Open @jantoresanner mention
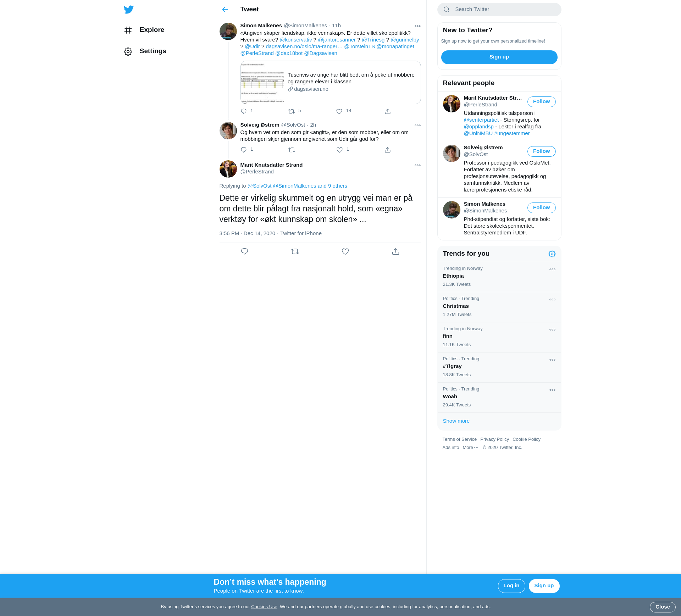681x616 pixels. [337, 40]
